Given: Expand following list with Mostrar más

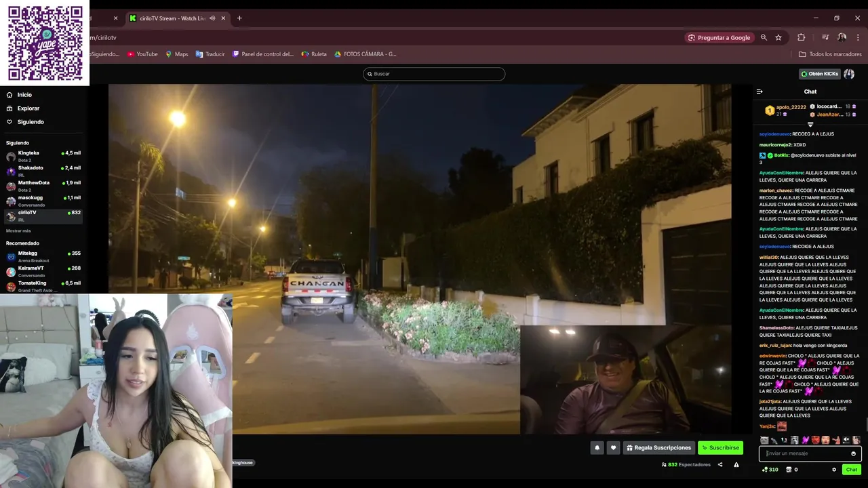Looking at the screenshot, I should click(x=18, y=230).
